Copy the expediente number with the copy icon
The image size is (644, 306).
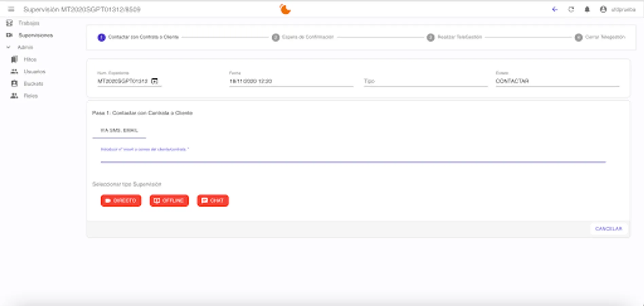click(155, 81)
